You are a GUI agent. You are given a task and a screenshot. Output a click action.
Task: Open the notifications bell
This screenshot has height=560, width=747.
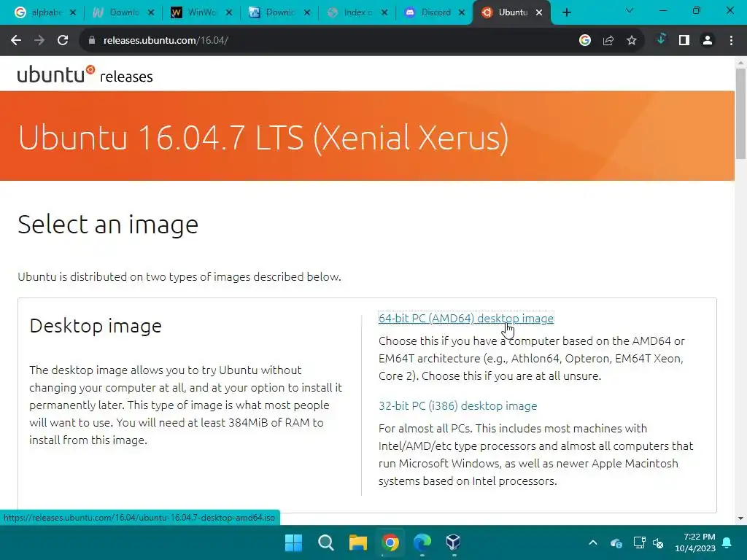point(727,542)
